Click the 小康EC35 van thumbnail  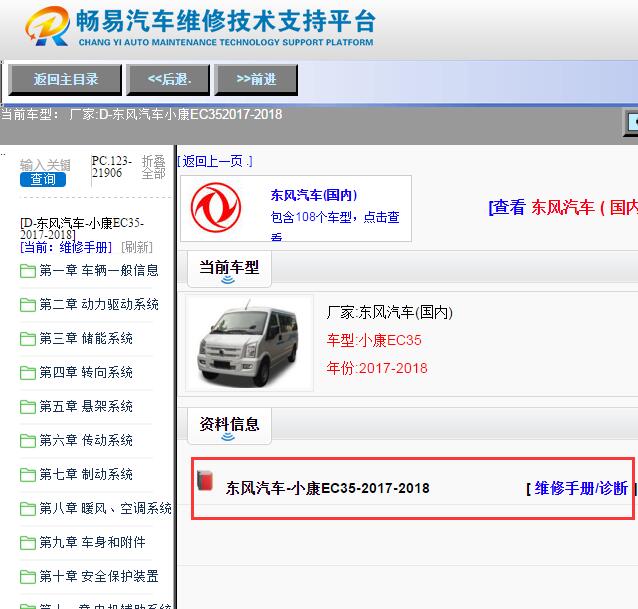pos(249,343)
